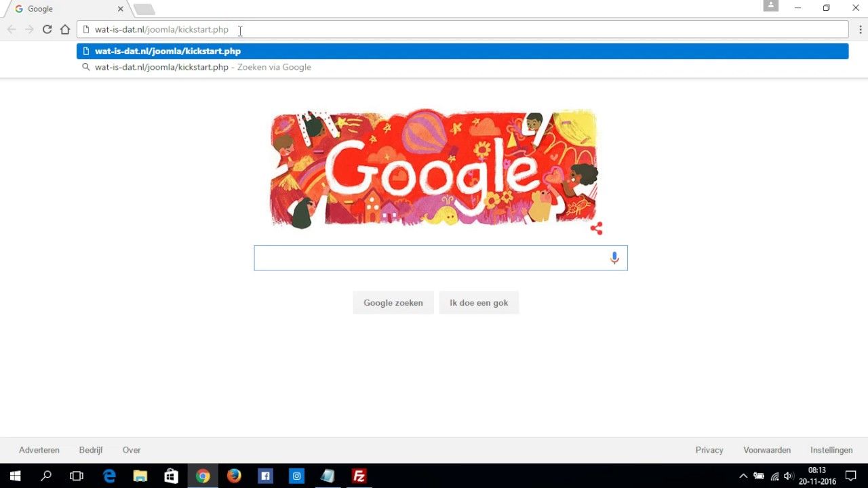Launch Firefox from the taskbar

234,476
